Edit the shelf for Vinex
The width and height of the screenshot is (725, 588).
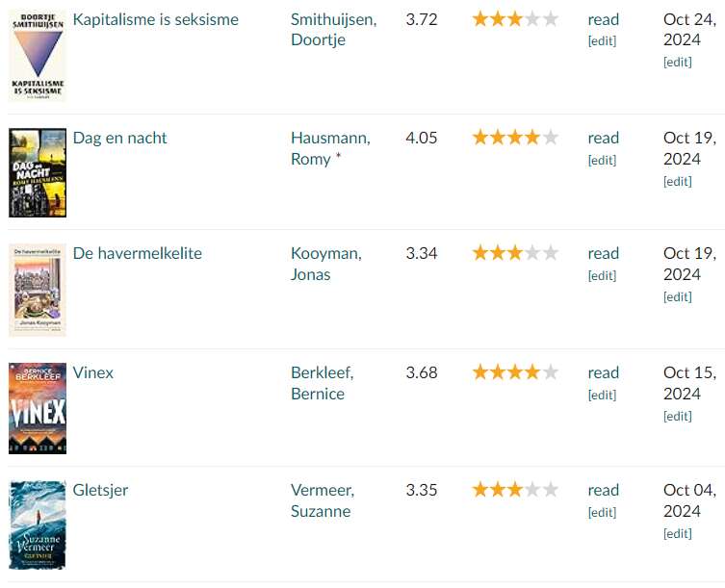[x=602, y=395]
